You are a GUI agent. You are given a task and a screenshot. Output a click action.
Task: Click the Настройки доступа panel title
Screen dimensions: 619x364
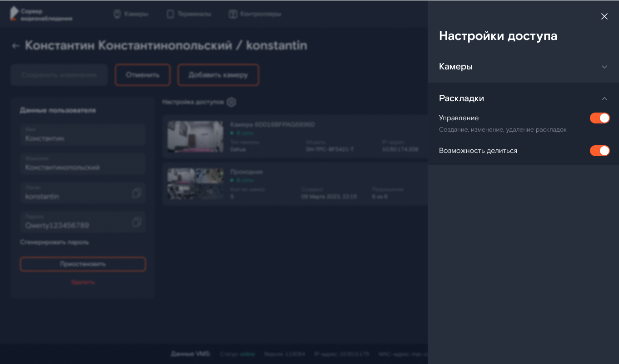pos(498,36)
